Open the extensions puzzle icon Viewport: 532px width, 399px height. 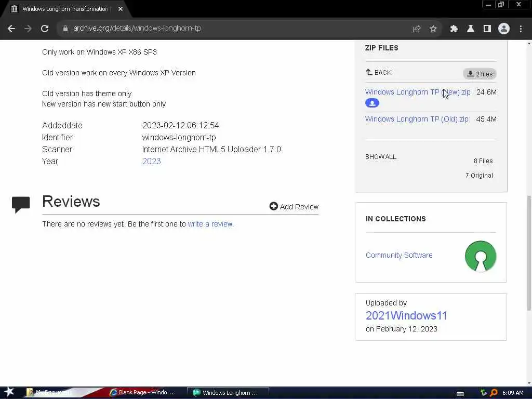tap(454, 29)
